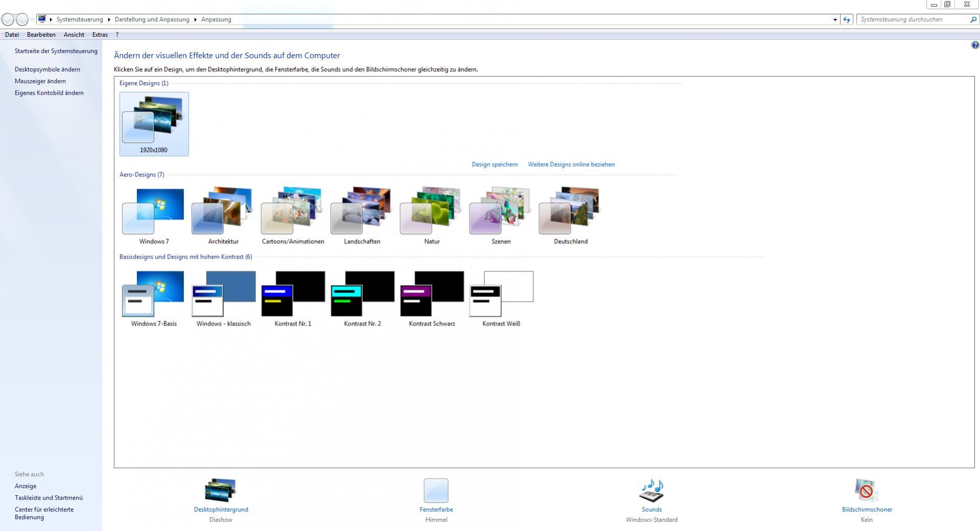The height and width of the screenshot is (531, 980).
Task: Select the Kontrast Schwarz theme
Action: coord(432,298)
